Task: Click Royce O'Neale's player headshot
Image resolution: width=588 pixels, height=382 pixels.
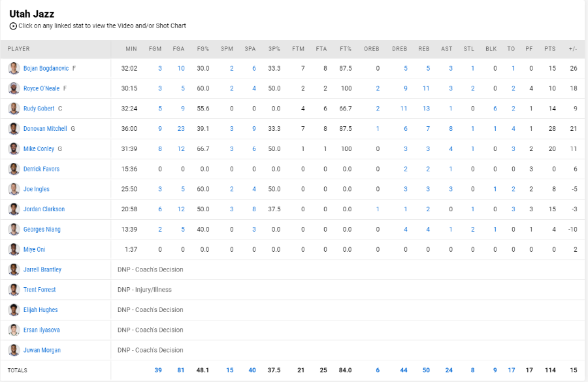Action: point(14,88)
